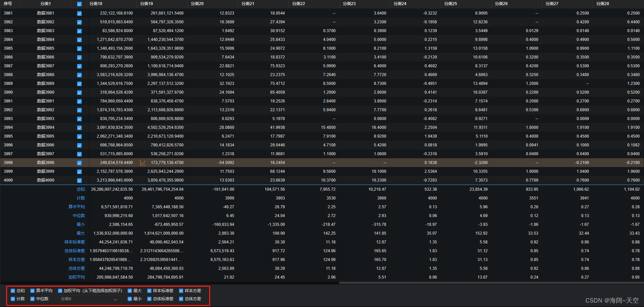644x307 pixels.
Task: Click weighted average value 284,798,784,805.91
Action: [166, 277]
